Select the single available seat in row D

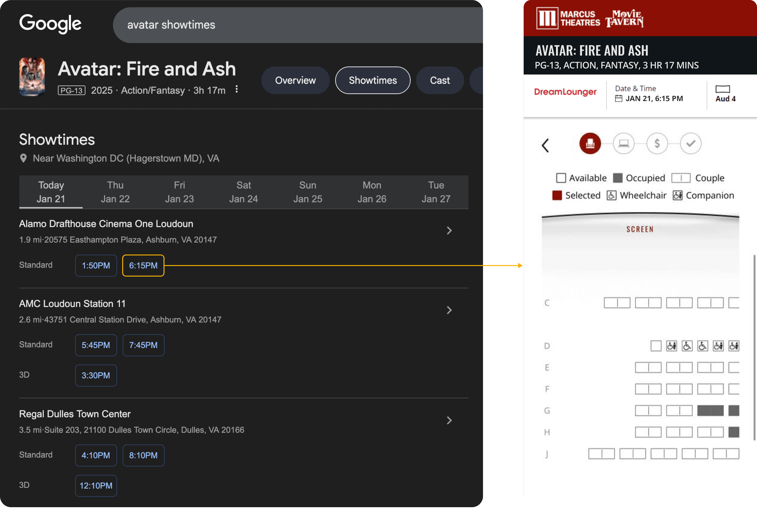pyautogui.click(x=656, y=346)
